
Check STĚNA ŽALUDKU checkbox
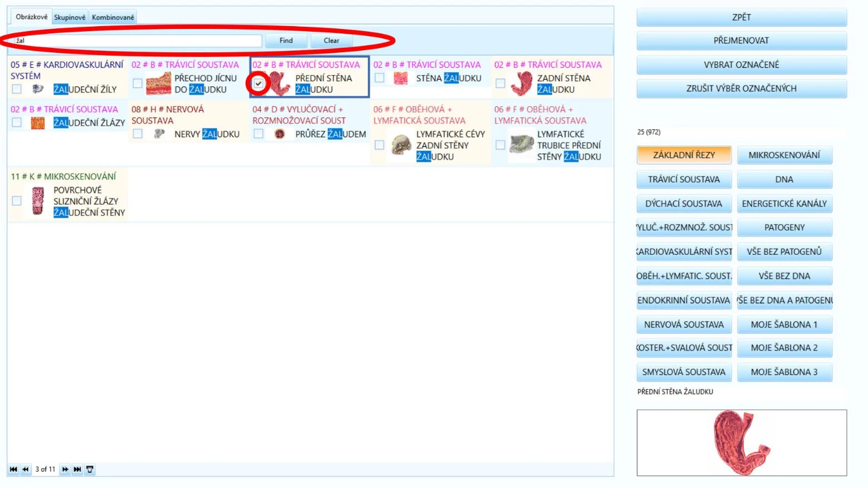tap(380, 78)
